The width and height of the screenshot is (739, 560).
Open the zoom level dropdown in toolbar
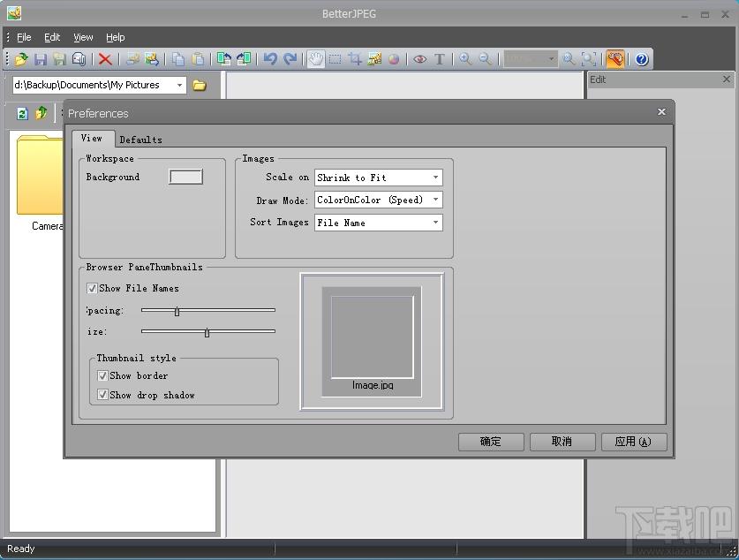[x=551, y=59]
